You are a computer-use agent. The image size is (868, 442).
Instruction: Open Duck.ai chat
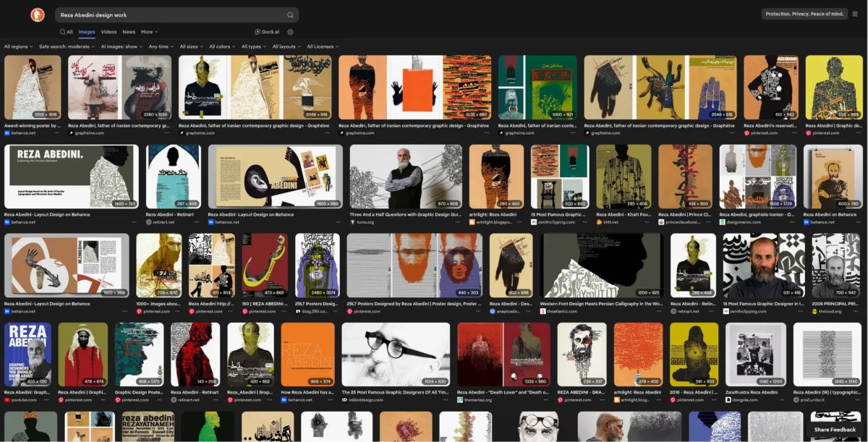[268, 32]
